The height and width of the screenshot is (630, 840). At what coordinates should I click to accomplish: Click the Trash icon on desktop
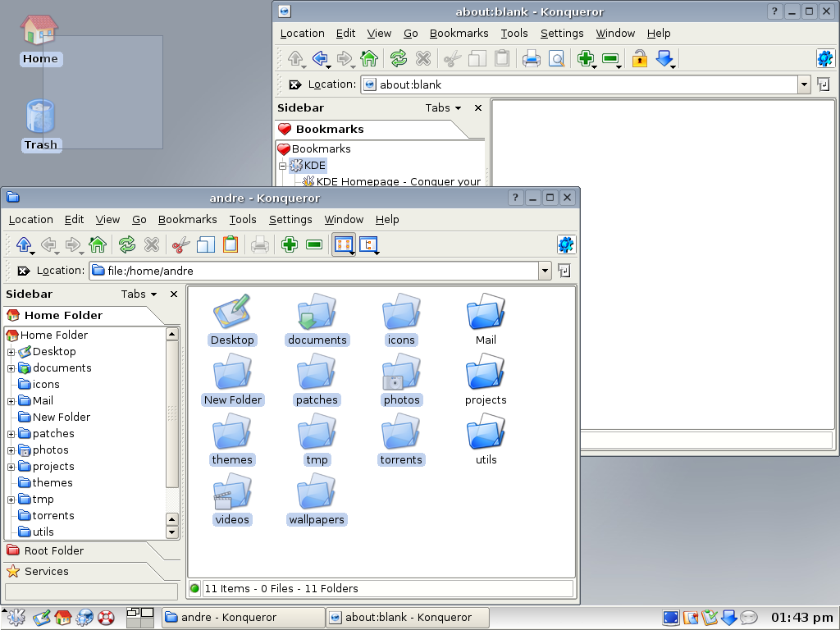[41, 126]
